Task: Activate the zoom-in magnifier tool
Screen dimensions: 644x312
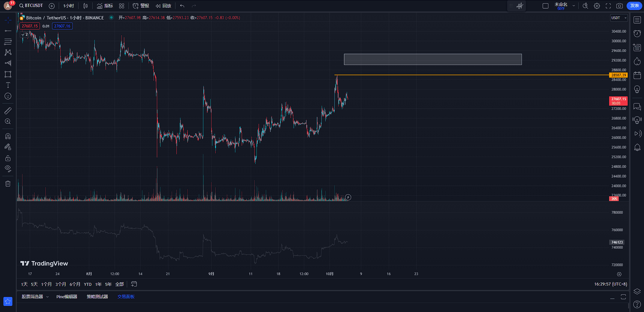Action: pyautogui.click(x=8, y=121)
